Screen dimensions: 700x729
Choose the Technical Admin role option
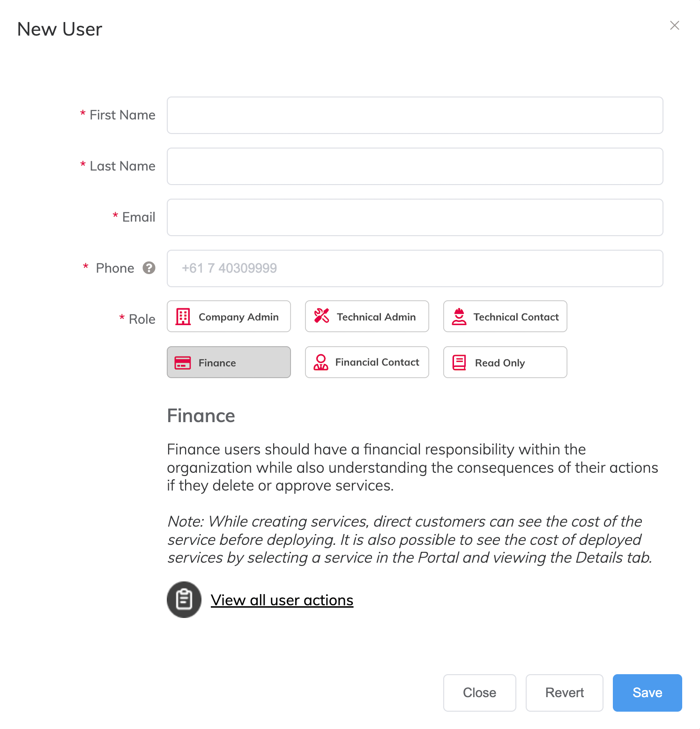(x=367, y=317)
